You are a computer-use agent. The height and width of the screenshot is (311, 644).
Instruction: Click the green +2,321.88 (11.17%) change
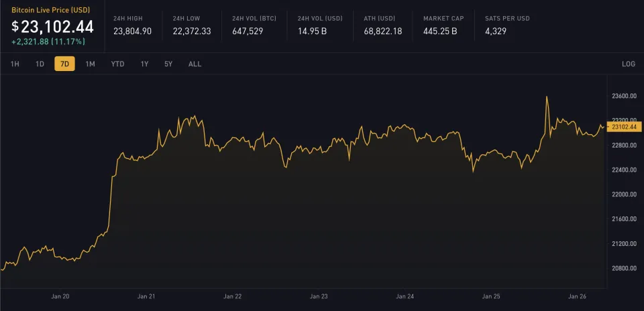click(x=48, y=42)
